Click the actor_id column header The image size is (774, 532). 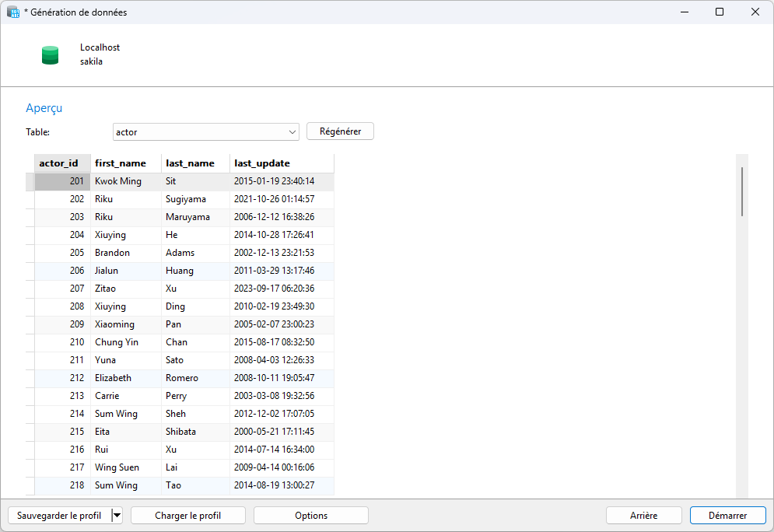tap(63, 163)
